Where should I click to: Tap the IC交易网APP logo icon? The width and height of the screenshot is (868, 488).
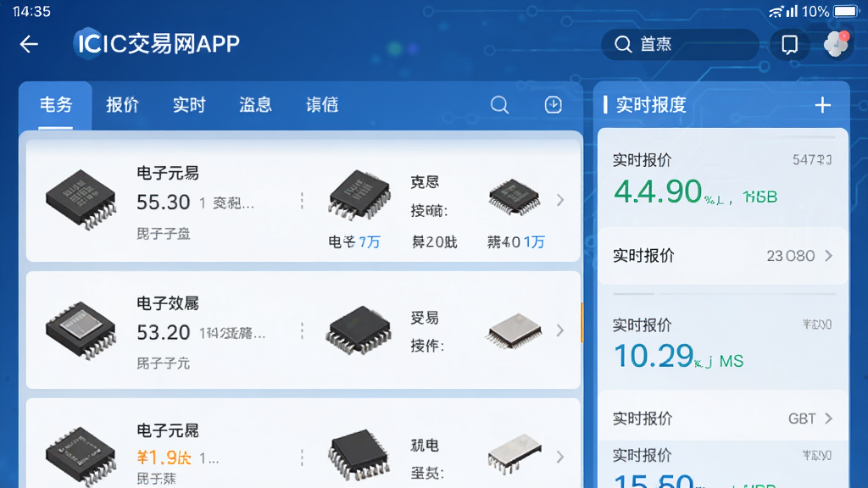click(87, 43)
